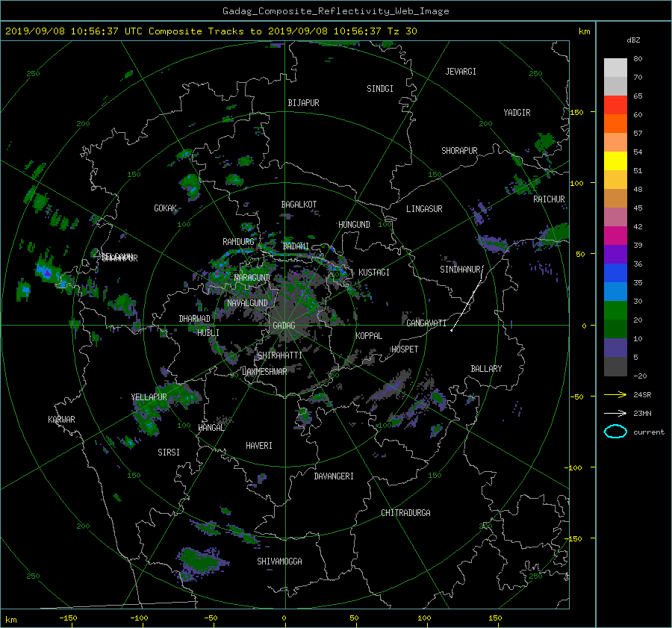Click the -150 tick on bottom axis

click(68, 618)
